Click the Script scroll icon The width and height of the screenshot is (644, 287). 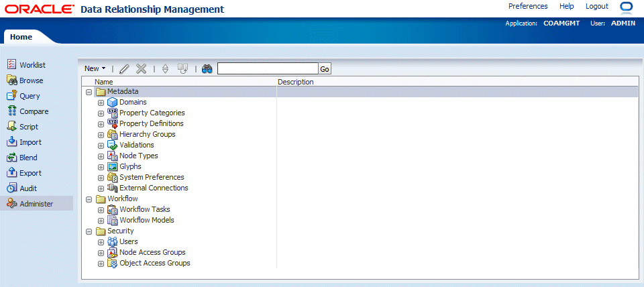click(x=12, y=127)
